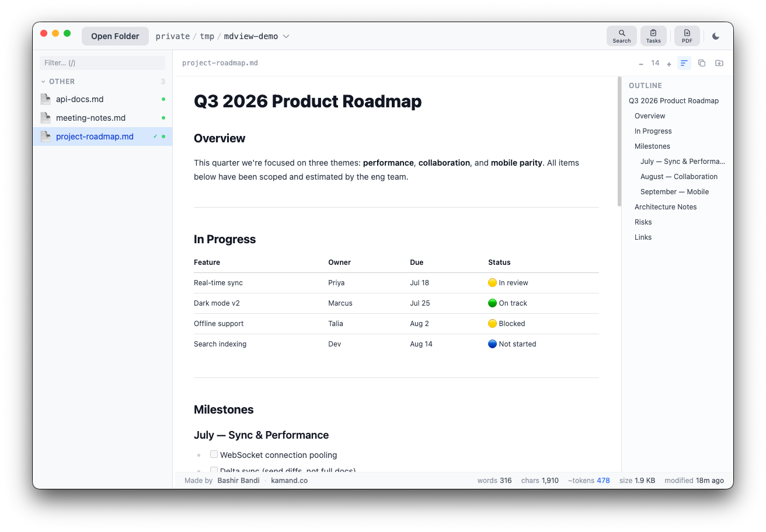Go to August — Collaboration outline entry
The width and height of the screenshot is (766, 532).
pyautogui.click(x=679, y=177)
